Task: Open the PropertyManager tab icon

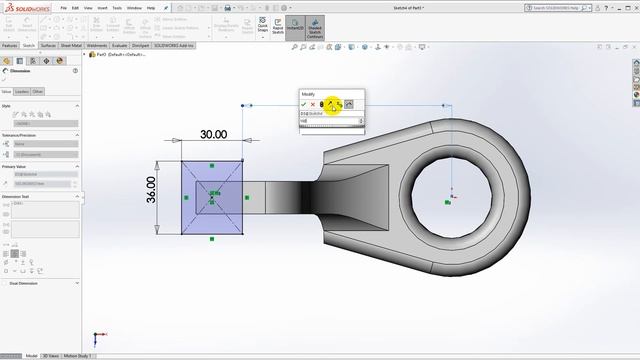Action: click(20, 61)
